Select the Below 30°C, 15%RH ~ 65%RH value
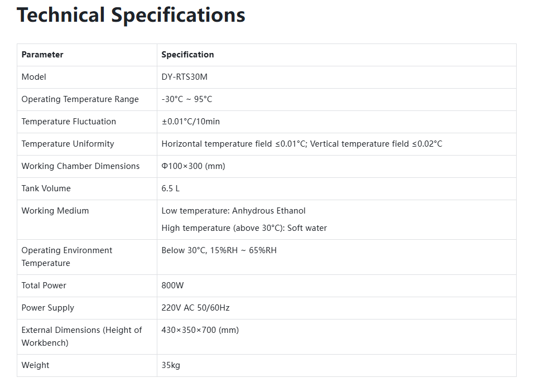Image resolution: width=539 pixels, height=392 pixels. (x=219, y=250)
